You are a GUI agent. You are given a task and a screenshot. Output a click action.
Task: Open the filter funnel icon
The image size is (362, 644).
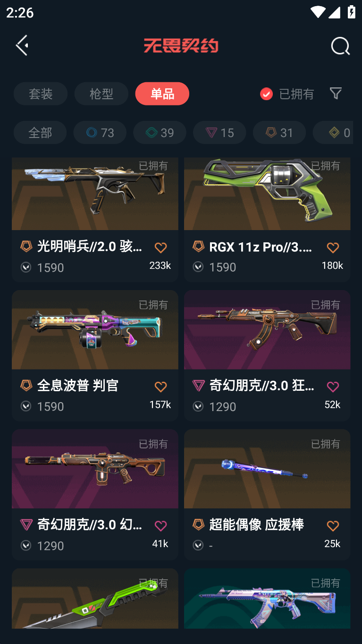336,94
